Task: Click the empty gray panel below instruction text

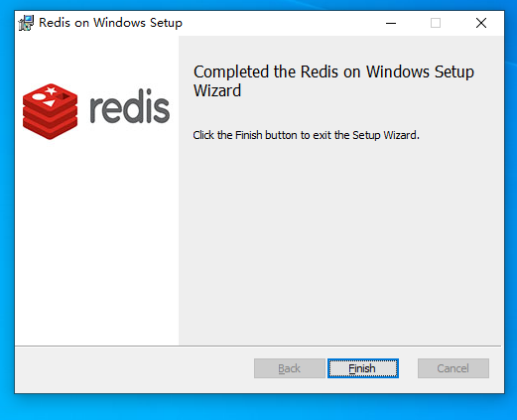Action: click(340, 241)
